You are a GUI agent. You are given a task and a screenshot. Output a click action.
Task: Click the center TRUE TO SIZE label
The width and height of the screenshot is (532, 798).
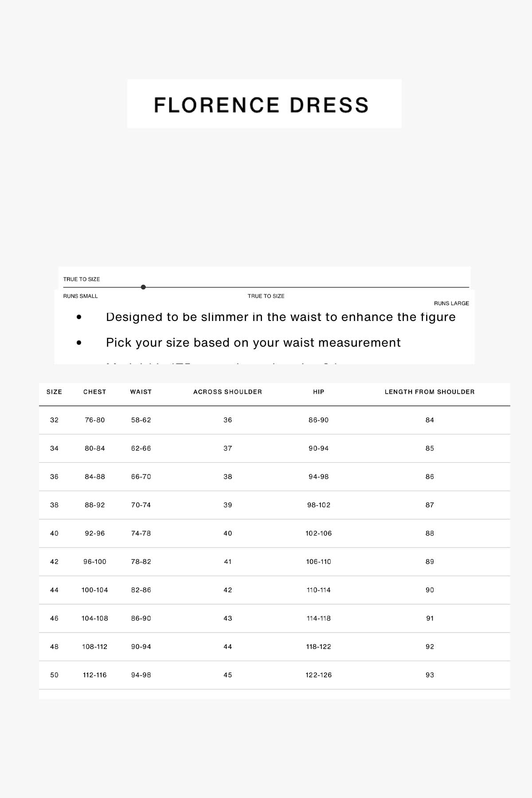coord(266,296)
